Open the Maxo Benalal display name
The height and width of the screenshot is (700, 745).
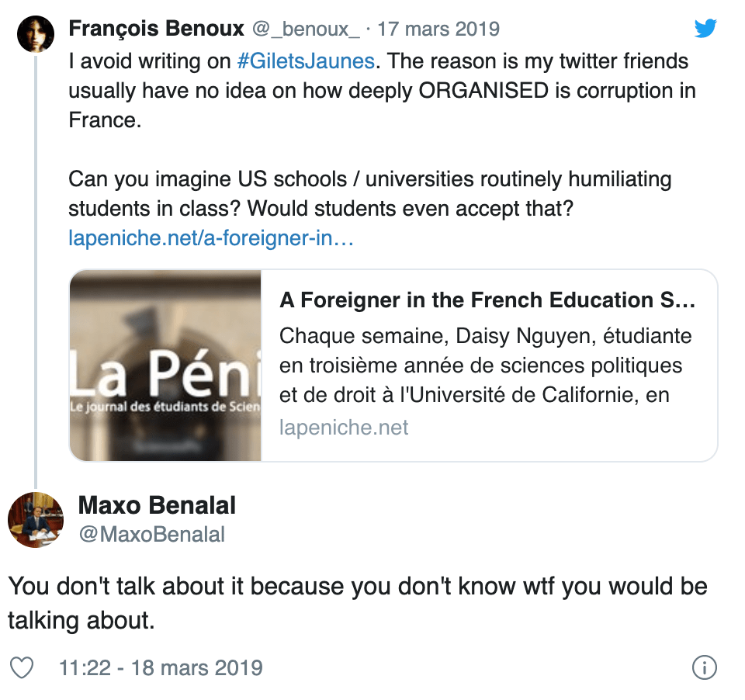tap(157, 506)
